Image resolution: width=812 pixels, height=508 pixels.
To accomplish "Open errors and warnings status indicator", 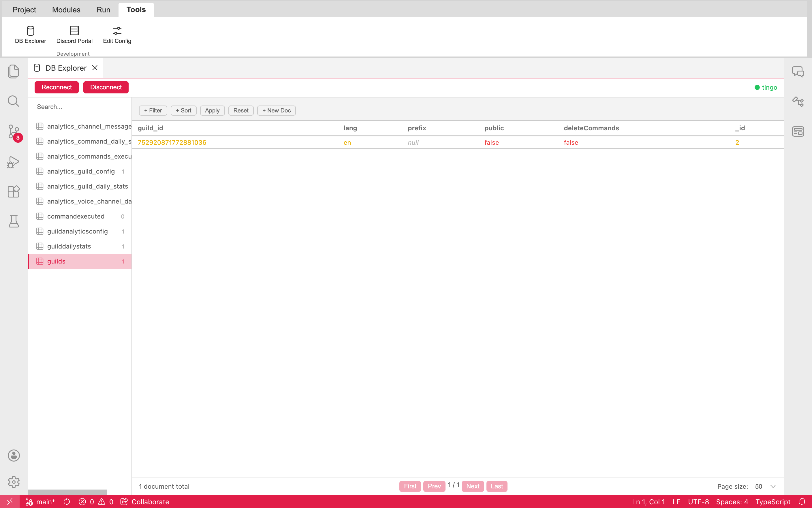I will (x=96, y=502).
